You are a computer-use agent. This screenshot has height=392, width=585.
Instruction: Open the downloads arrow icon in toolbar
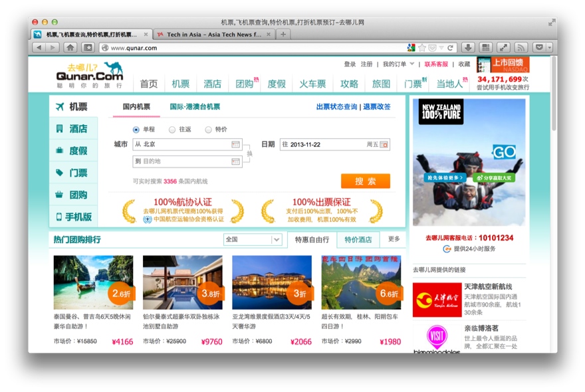468,47
